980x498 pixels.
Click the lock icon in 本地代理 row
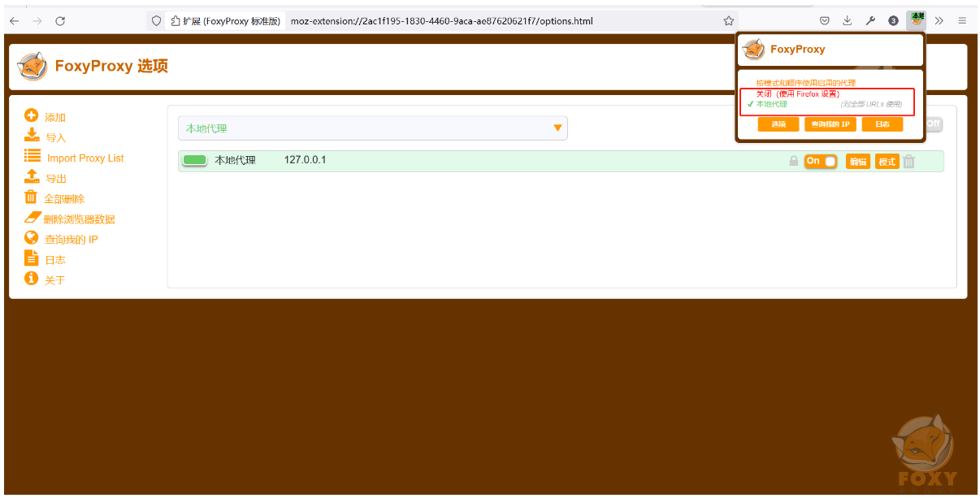click(x=794, y=162)
